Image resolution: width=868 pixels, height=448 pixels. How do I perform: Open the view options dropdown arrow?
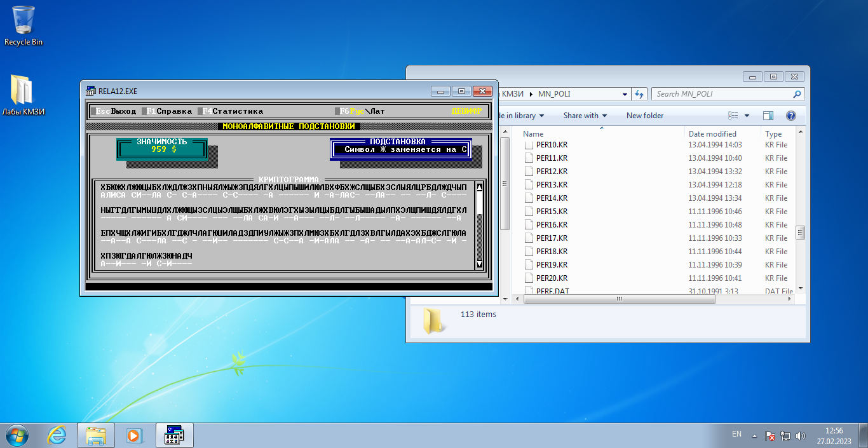747,116
